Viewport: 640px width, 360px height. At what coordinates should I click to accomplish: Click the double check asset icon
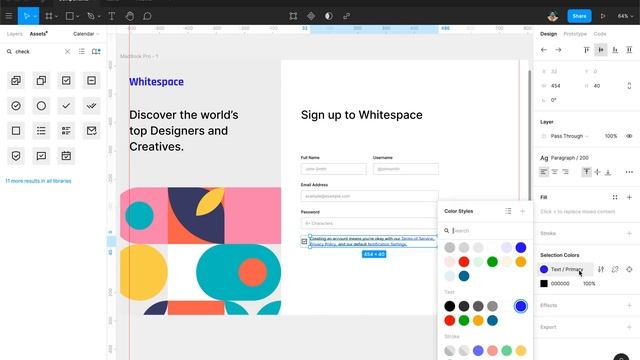[x=91, y=106]
